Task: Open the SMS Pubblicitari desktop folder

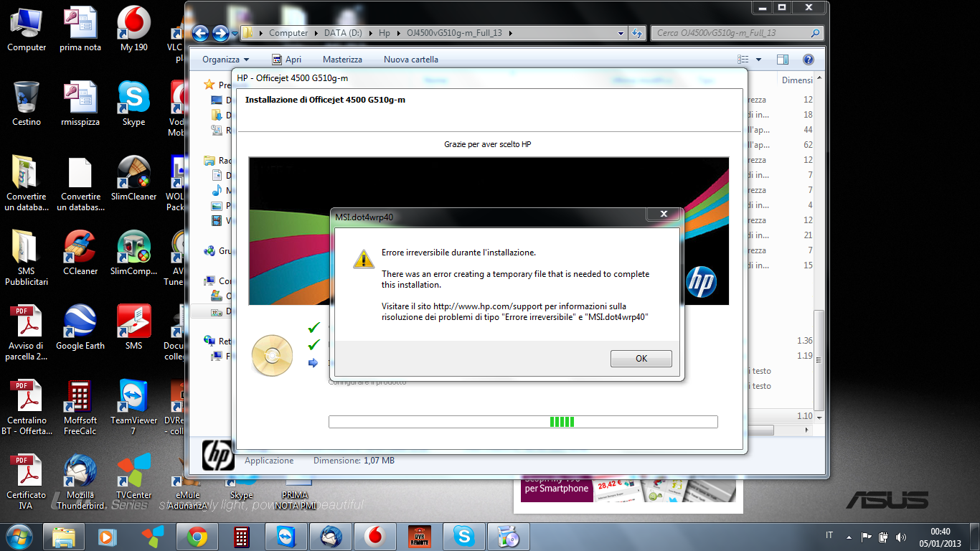Action: click(27, 258)
